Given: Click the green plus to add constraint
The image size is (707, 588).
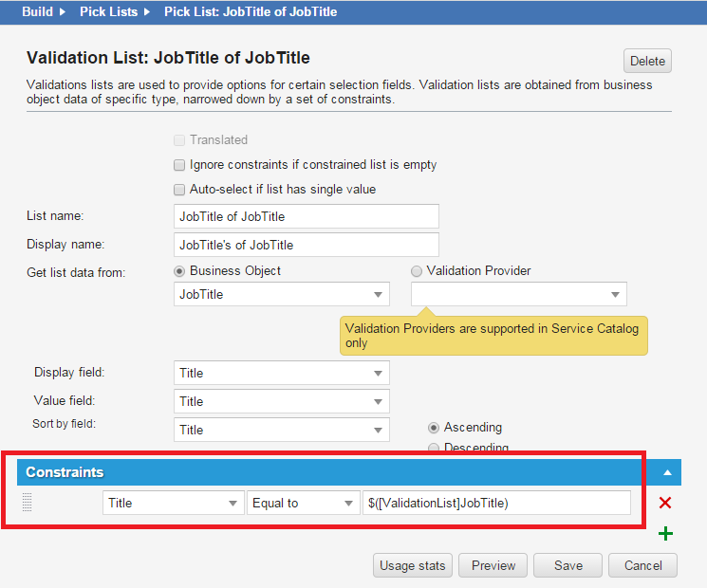Looking at the screenshot, I should [x=665, y=534].
